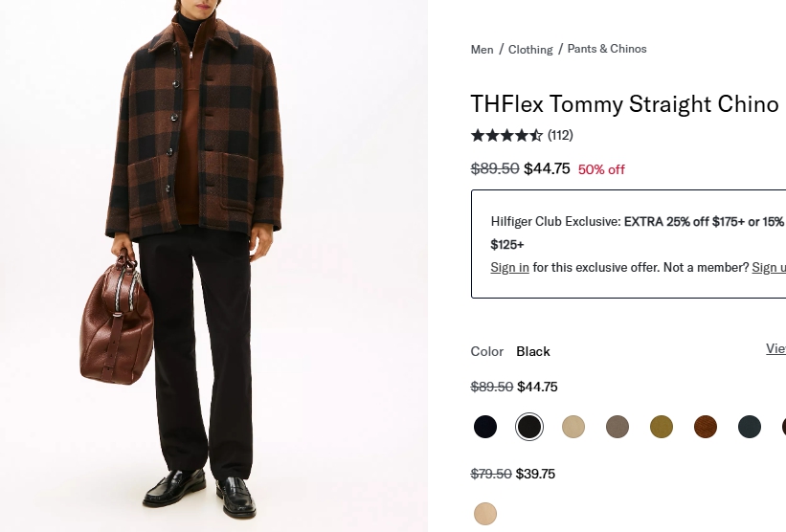The width and height of the screenshot is (786, 532).
Task: Pick the taupe gray color swatch
Action: click(618, 427)
